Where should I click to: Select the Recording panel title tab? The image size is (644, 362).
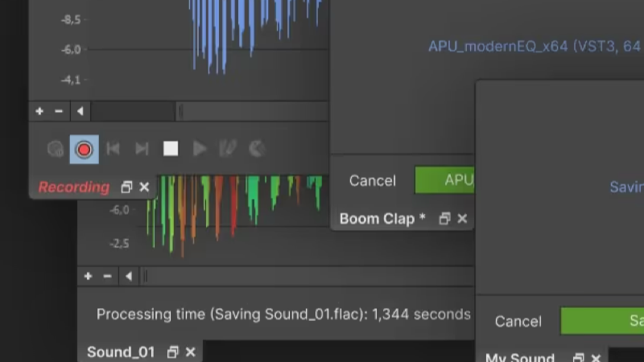pyautogui.click(x=74, y=187)
